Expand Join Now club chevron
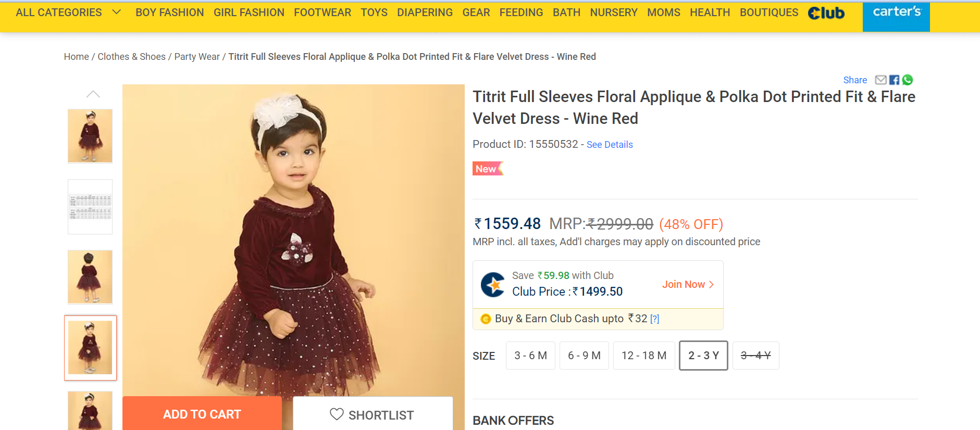 coord(711,284)
